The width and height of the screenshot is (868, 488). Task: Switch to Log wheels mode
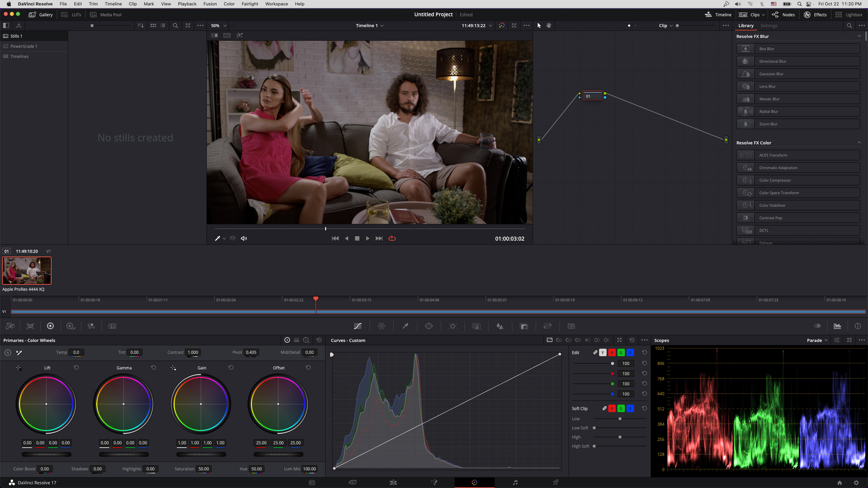306,340
